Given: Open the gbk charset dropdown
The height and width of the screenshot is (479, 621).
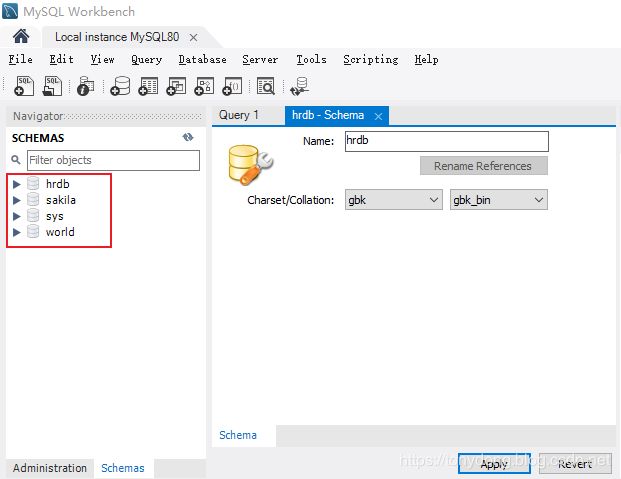Looking at the screenshot, I should coord(394,200).
